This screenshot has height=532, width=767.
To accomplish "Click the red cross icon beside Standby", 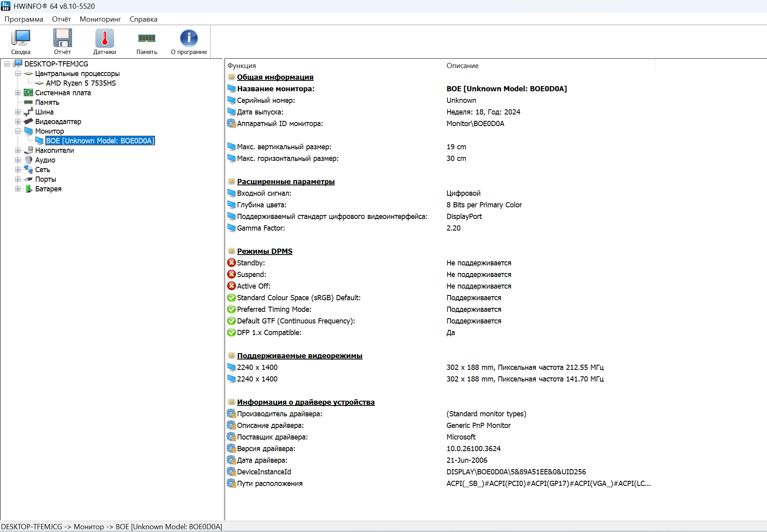I will point(232,263).
